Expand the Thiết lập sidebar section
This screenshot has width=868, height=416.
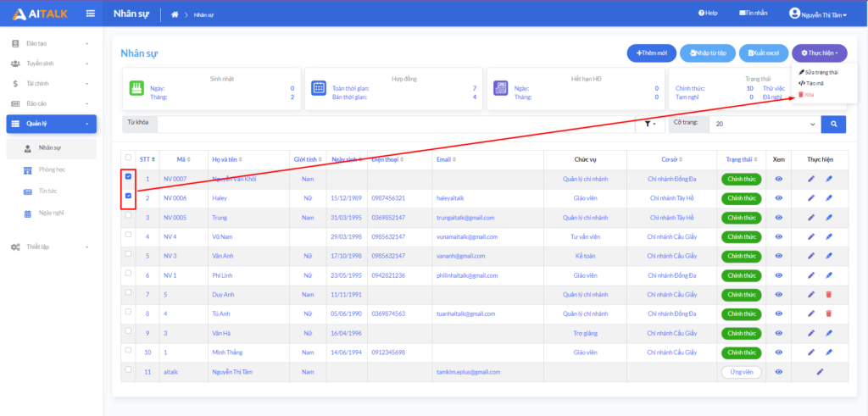pyautogui.click(x=51, y=247)
